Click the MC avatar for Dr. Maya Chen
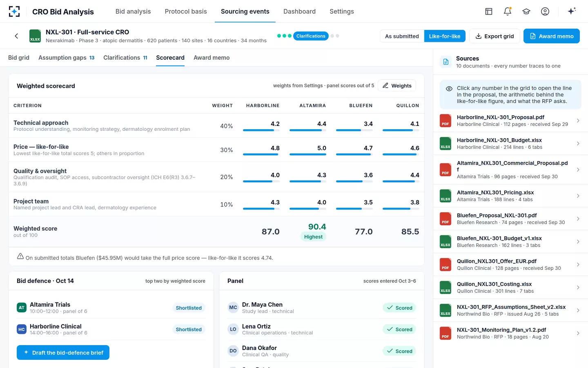Viewport: 588px width, 368px height. point(233,307)
